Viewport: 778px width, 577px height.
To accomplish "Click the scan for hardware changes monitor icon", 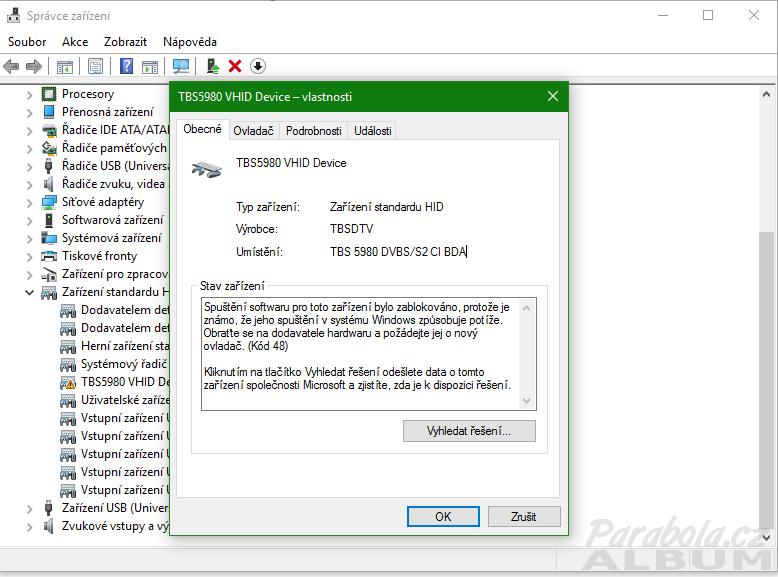I will point(181,66).
